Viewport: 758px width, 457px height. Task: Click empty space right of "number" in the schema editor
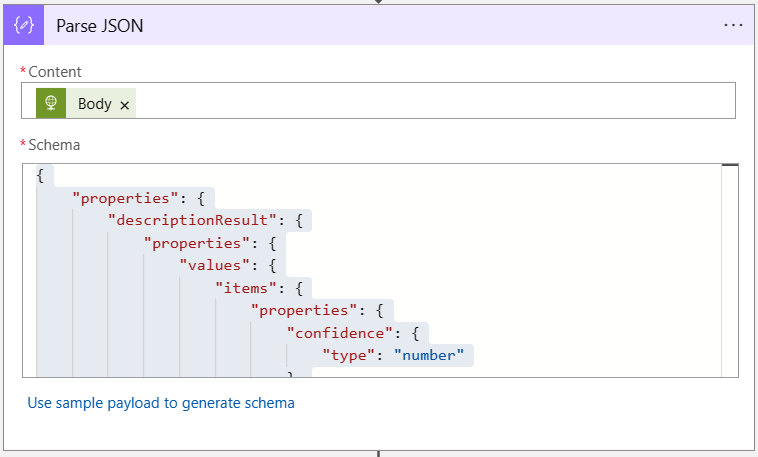[x=600, y=354]
